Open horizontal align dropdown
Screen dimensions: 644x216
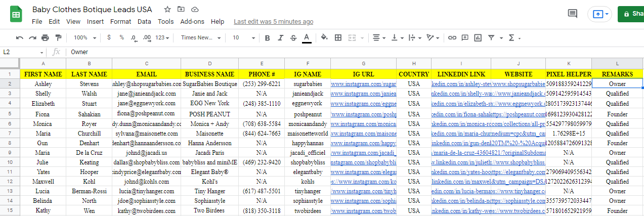(378, 37)
